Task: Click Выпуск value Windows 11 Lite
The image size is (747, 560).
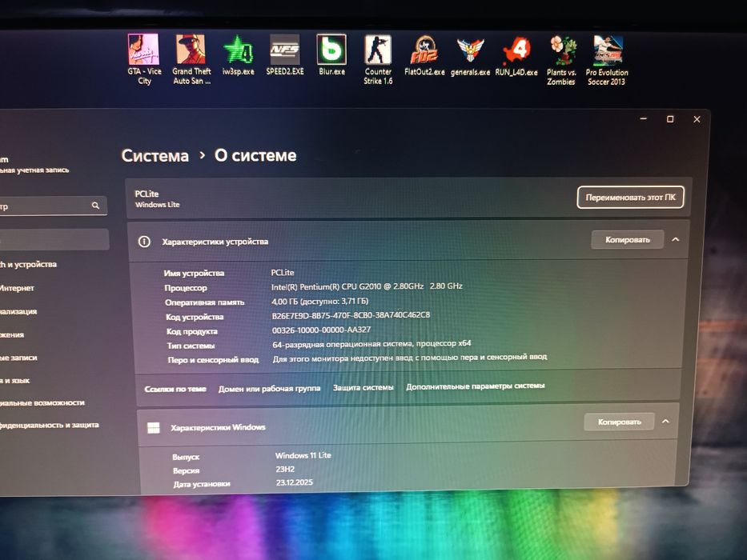Action: coord(303,455)
